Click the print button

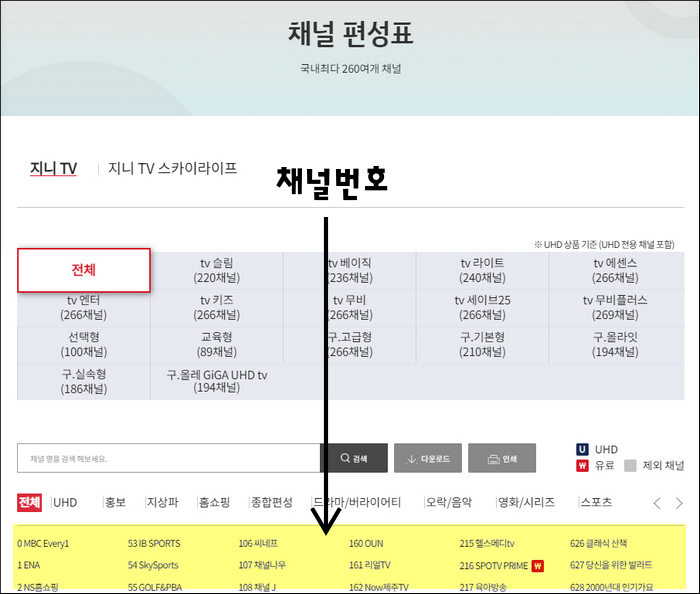501,459
